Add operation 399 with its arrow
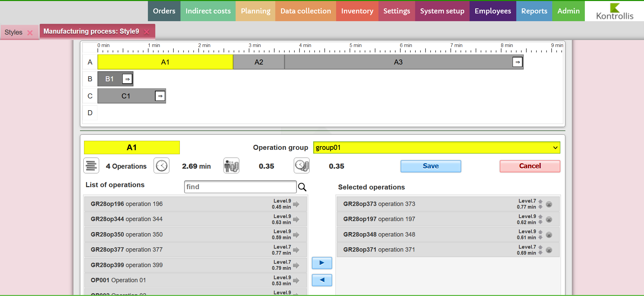 click(x=296, y=265)
